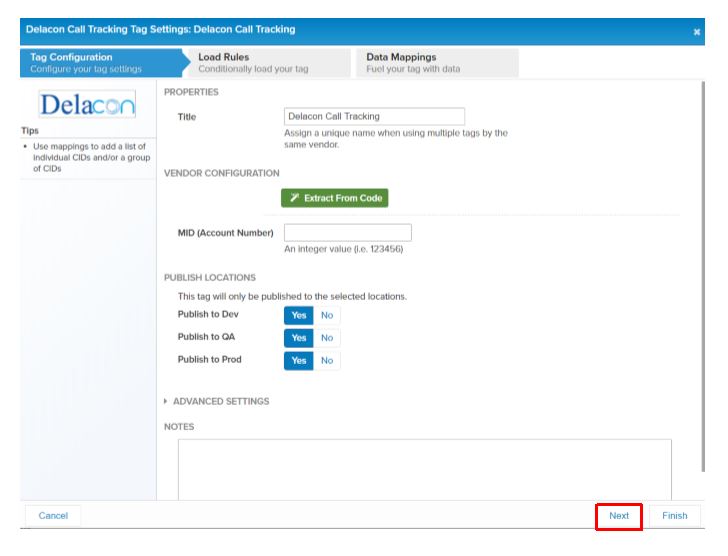Screen dimensions: 728x556
Task: Open the Data Mappings tab
Action: point(437,63)
